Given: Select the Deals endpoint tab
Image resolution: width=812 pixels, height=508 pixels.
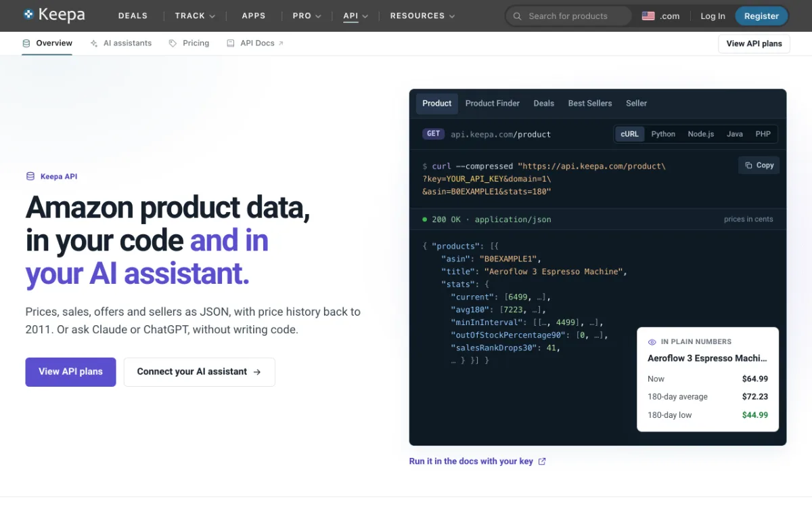Looking at the screenshot, I should [543, 104].
